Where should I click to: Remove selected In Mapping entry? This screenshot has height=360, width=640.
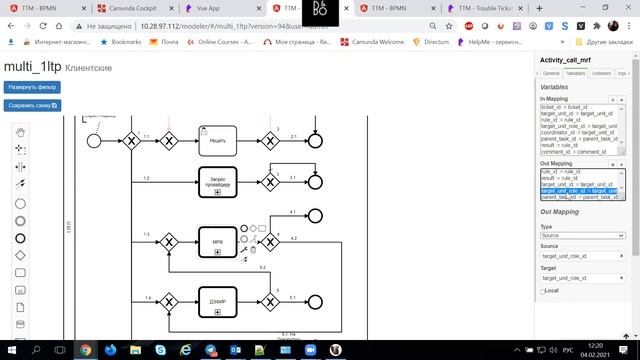(x=613, y=100)
